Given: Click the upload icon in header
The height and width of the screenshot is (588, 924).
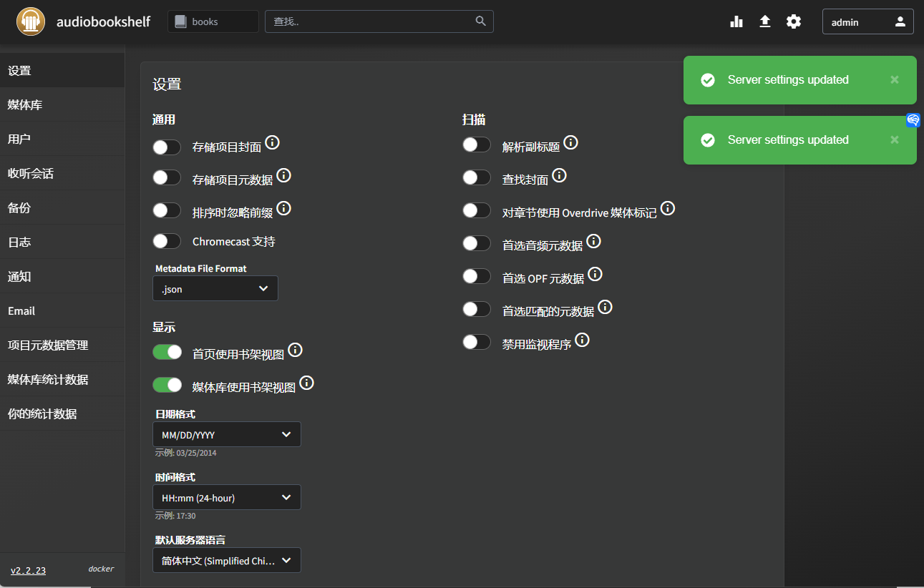Looking at the screenshot, I should (x=764, y=21).
